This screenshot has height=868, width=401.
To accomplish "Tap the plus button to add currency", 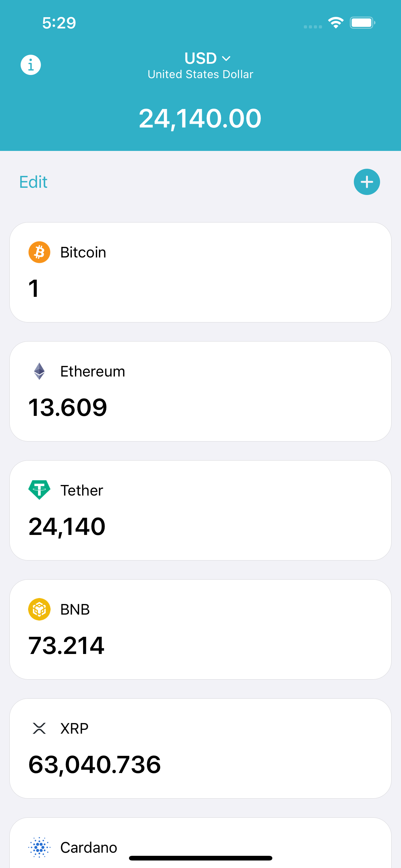I will pyautogui.click(x=367, y=182).
